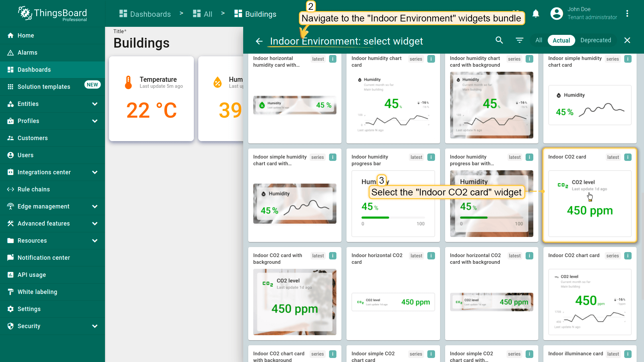Click info icon on Indoor humidity progress bar

[431, 157]
